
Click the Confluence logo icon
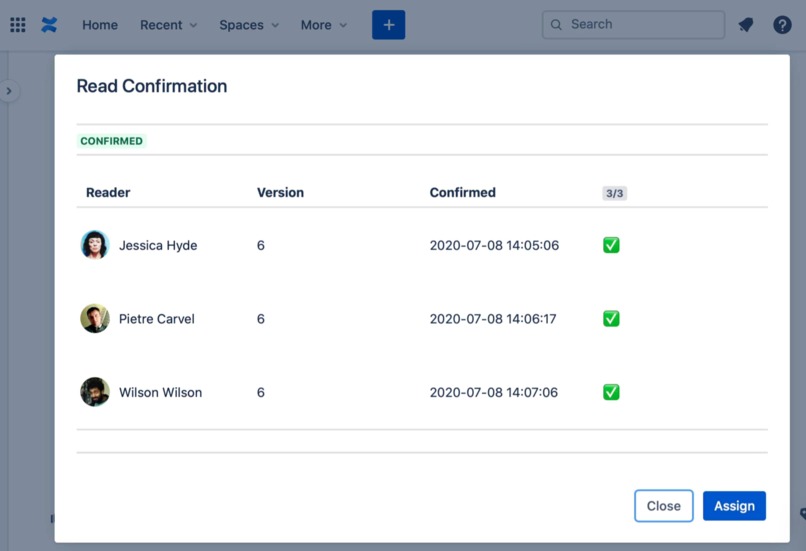point(49,25)
